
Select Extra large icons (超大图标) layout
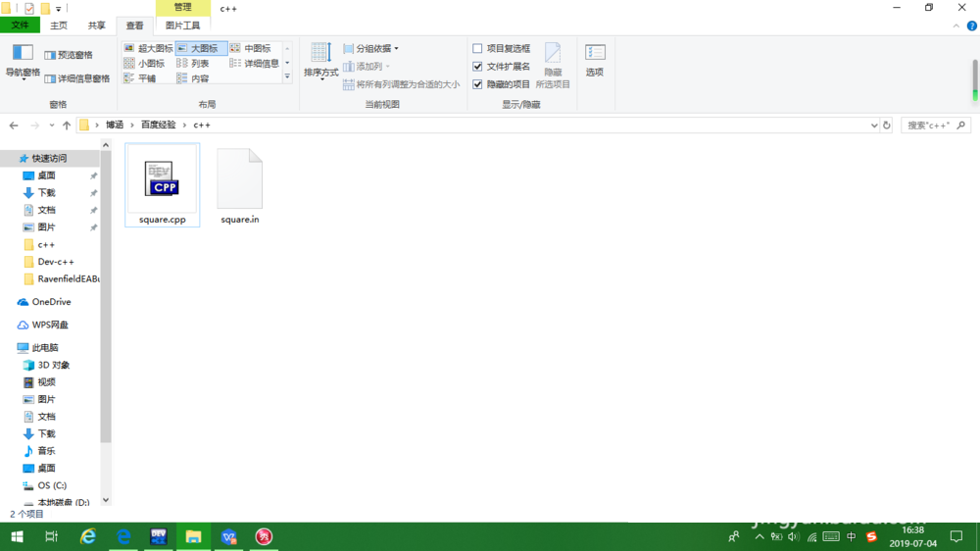point(148,48)
